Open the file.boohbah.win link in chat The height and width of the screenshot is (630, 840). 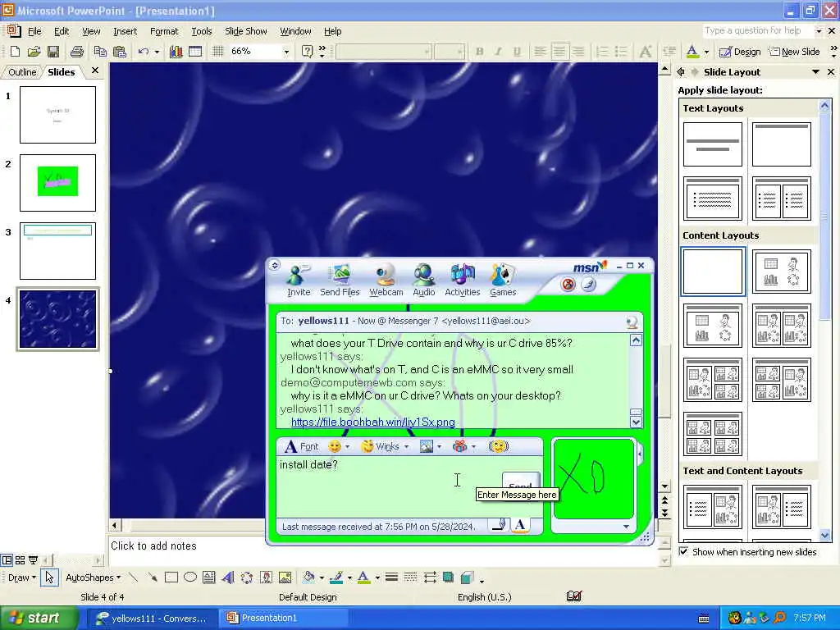(373, 422)
